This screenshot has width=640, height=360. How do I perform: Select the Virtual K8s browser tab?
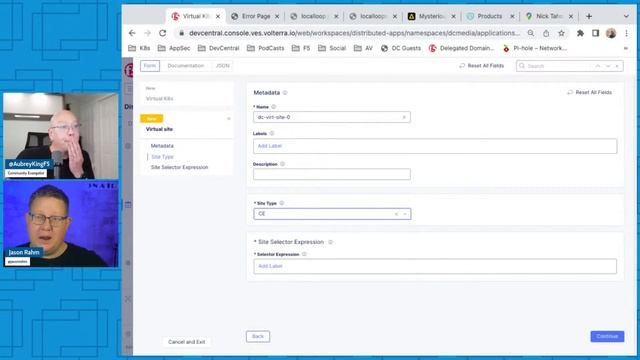[x=196, y=16]
